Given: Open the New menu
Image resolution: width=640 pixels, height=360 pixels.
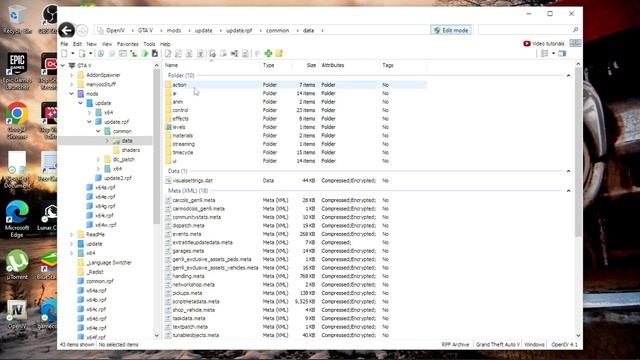Looking at the screenshot, I should tap(92, 44).
